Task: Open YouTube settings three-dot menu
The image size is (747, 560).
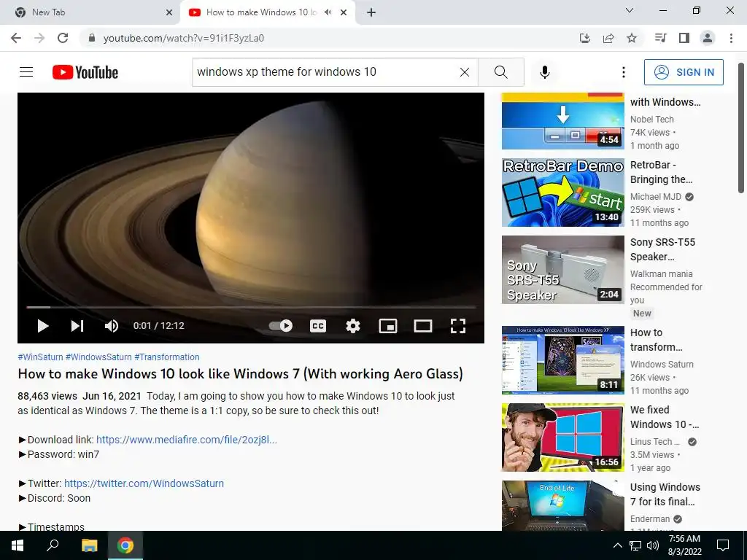Action: [623, 72]
